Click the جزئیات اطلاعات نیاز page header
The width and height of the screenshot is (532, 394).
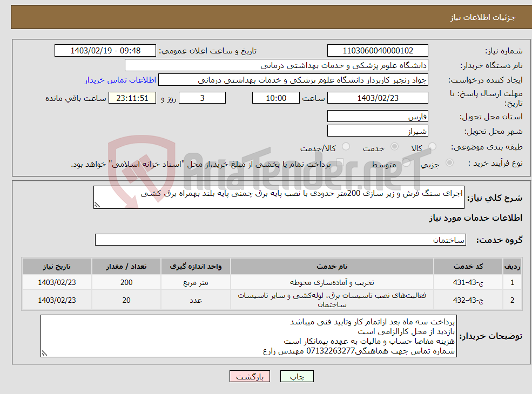click(x=483, y=17)
